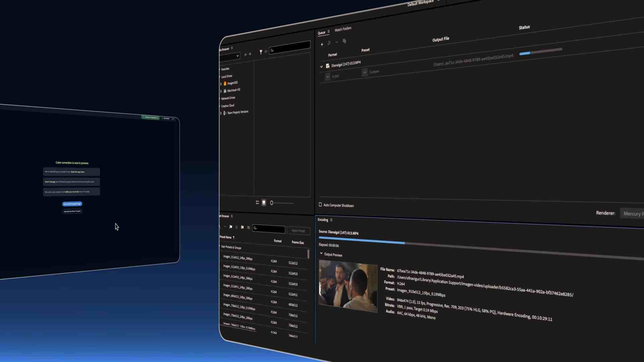The image size is (644, 362).
Task: Expand the ImagenSSD drive in Media Browser
Action: 221,83
